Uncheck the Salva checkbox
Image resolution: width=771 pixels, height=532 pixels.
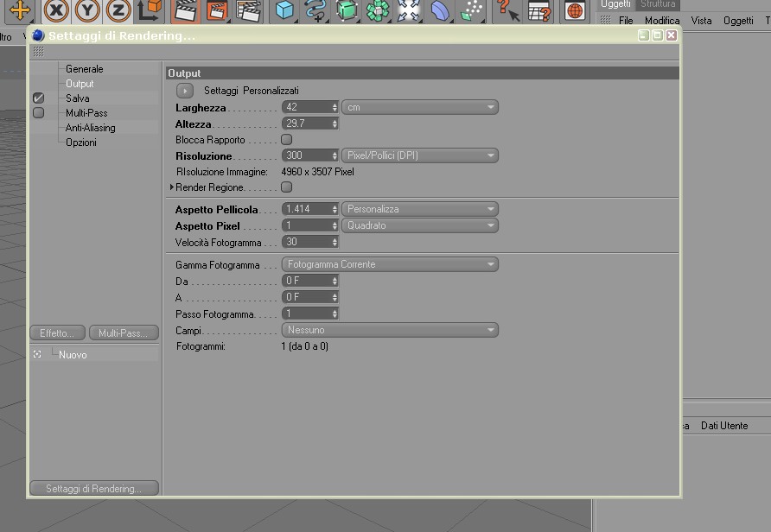coord(38,98)
